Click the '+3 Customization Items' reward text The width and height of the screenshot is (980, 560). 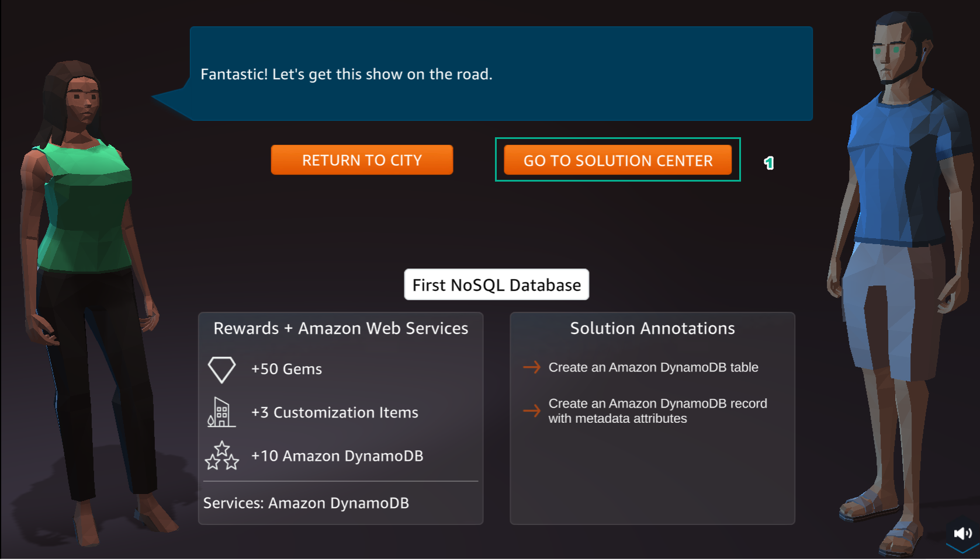pyautogui.click(x=335, y=412)
